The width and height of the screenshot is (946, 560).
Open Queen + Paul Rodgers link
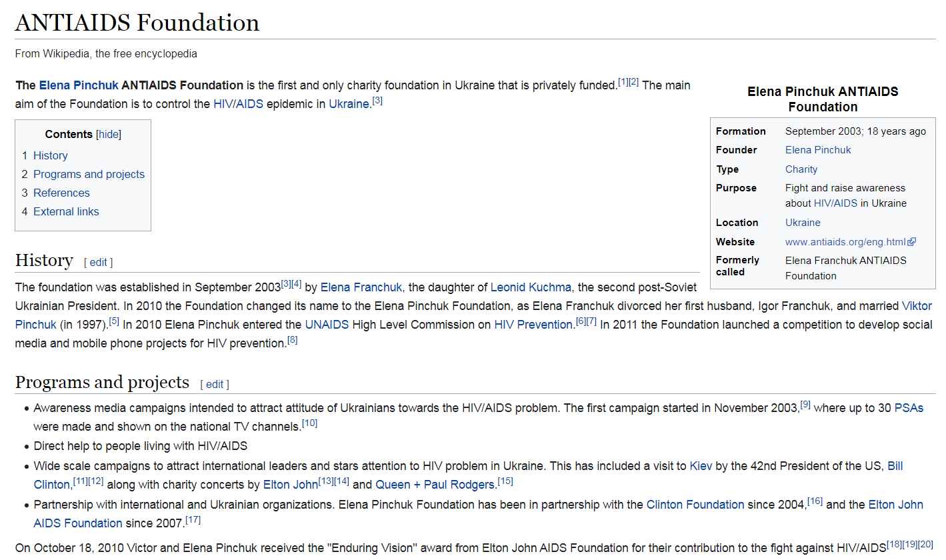coord(436,485)
